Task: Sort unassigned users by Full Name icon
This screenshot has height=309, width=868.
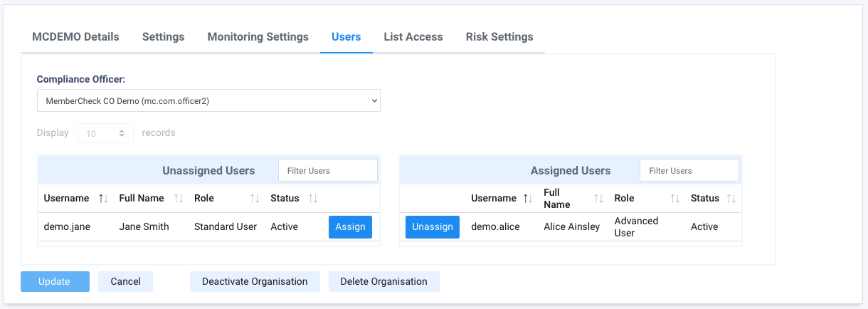Action: pyautogui.click(x=179, y=199)
